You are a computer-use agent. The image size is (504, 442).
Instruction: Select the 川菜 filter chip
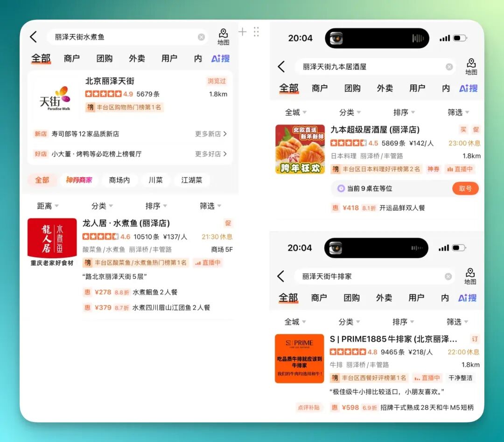(x=155, y=180)
